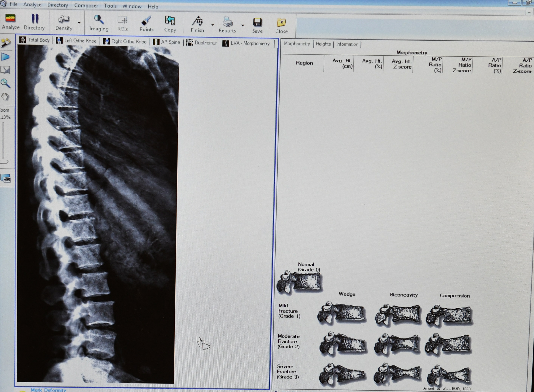This screenshot has width=534, height=392.
Task: Open the Finish dropdown arrow
Action: 212,25
